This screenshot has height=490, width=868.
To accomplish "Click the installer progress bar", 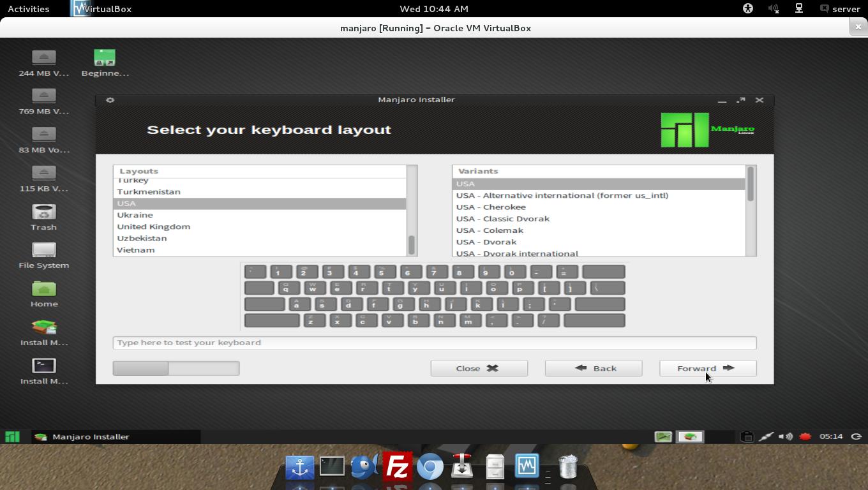I will [x=176, y=368].
